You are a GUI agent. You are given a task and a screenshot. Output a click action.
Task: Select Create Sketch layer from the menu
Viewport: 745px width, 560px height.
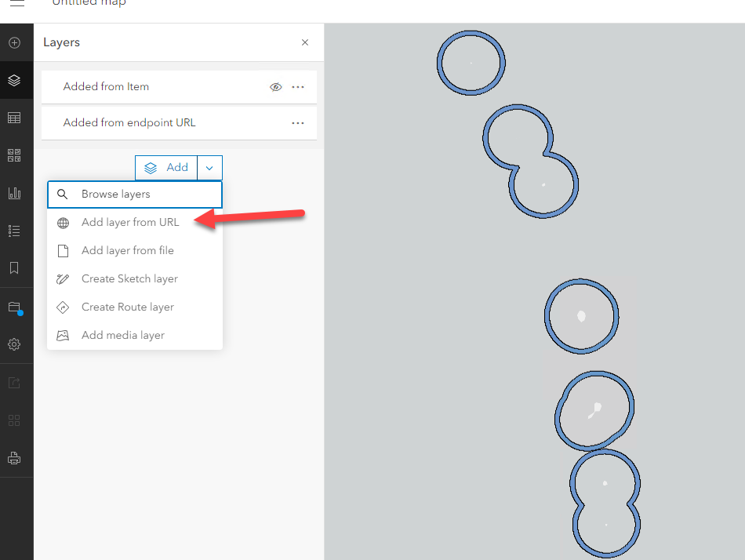coord(129,278)
